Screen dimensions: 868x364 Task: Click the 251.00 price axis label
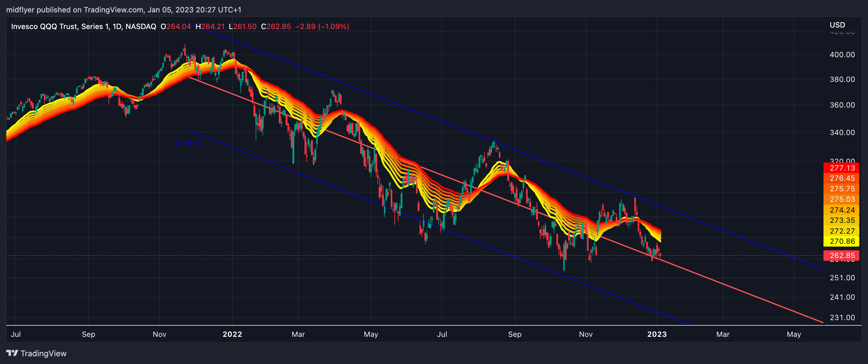coord(842,278)
